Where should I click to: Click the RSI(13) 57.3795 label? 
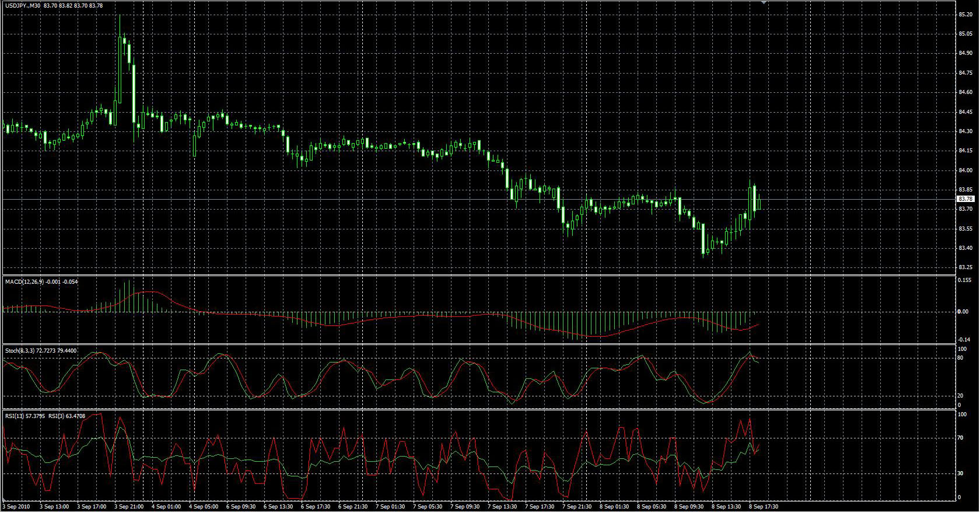tap(24, 416)
